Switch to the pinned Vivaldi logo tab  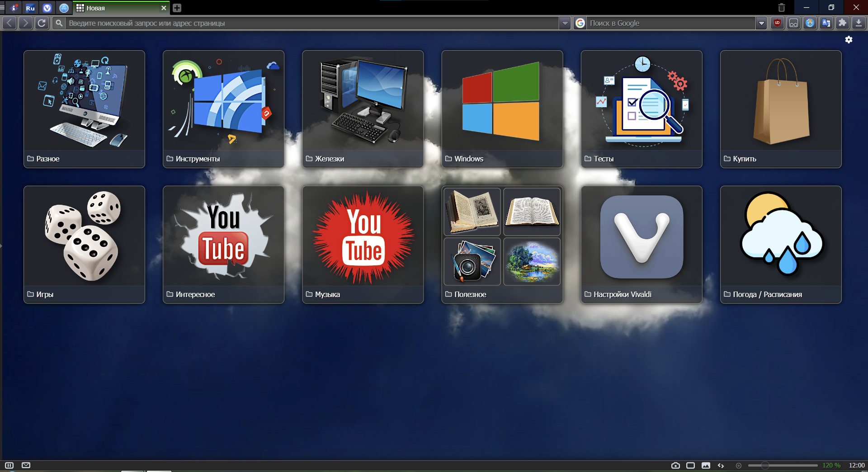tap(47, 8)
